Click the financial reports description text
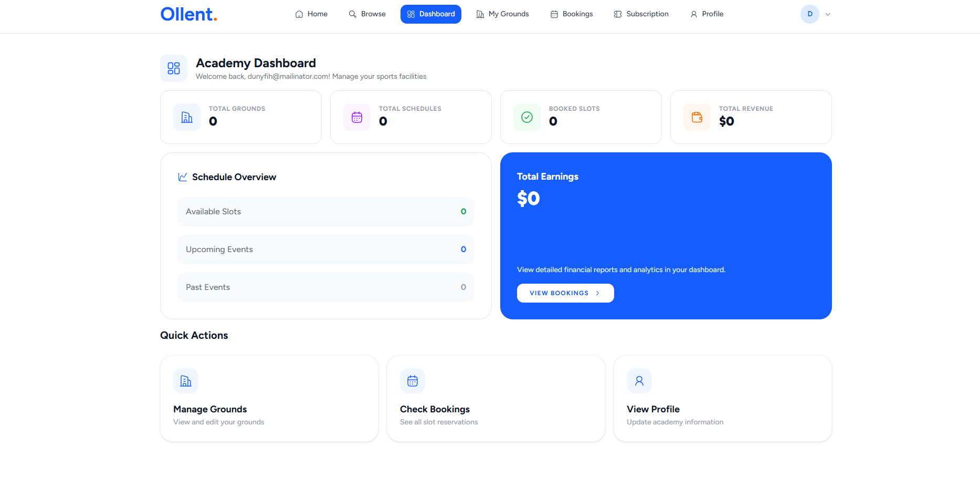 tap(621, 270)
